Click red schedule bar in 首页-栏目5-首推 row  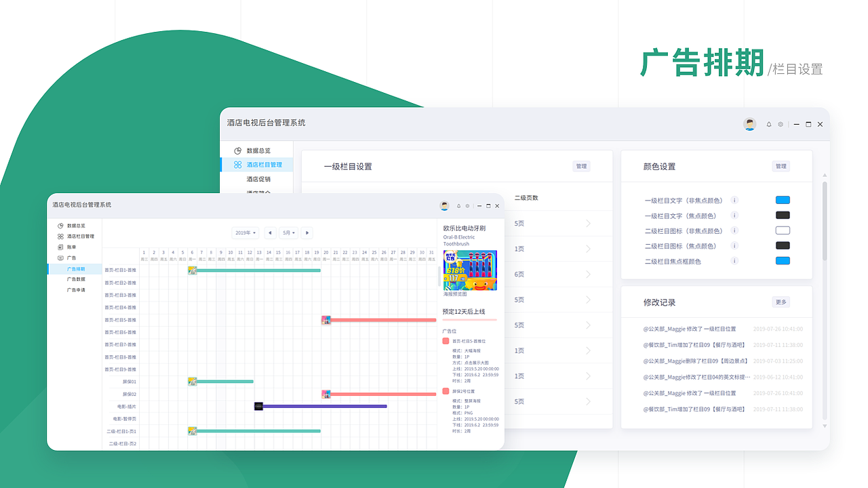click(x=383, y=320)
